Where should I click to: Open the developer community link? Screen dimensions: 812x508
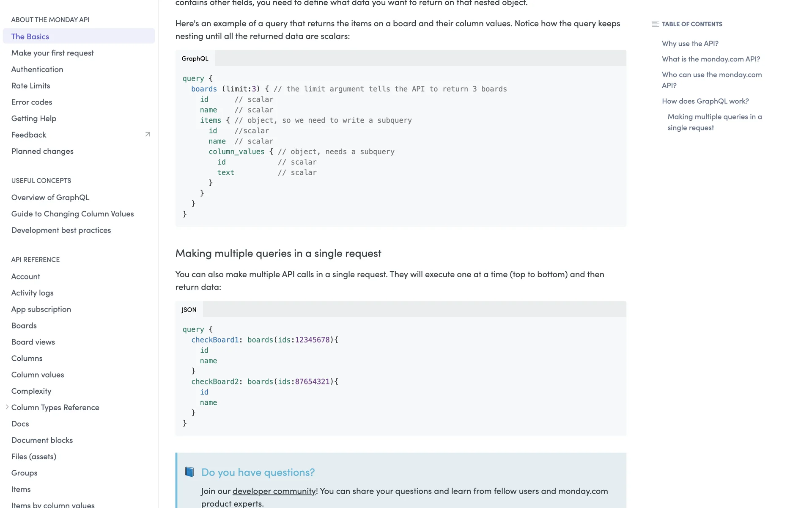click(274, 491)
